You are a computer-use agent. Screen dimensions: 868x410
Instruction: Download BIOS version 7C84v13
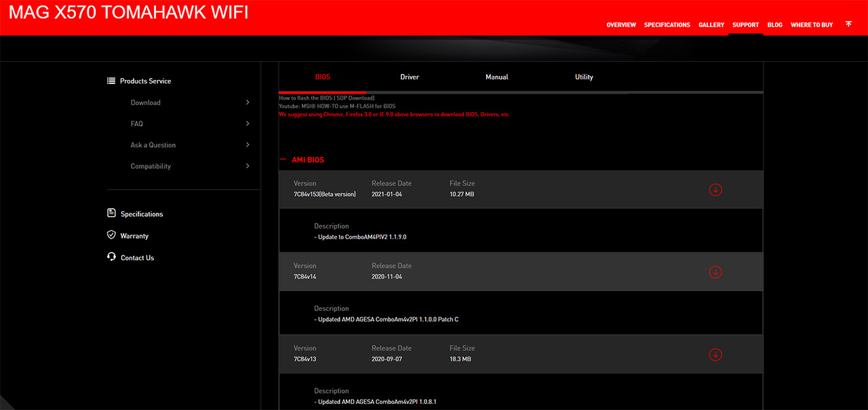pos(715,354)
